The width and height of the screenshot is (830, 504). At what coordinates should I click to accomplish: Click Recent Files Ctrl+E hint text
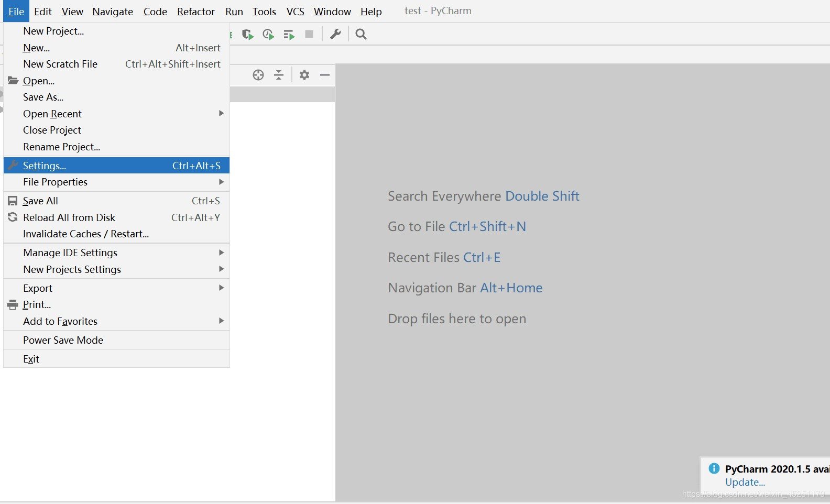(x=444, y=257)
